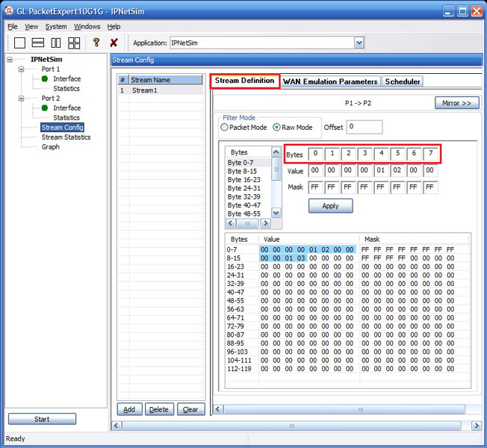
Task: Open the Help menu
Action: (114, 27)
